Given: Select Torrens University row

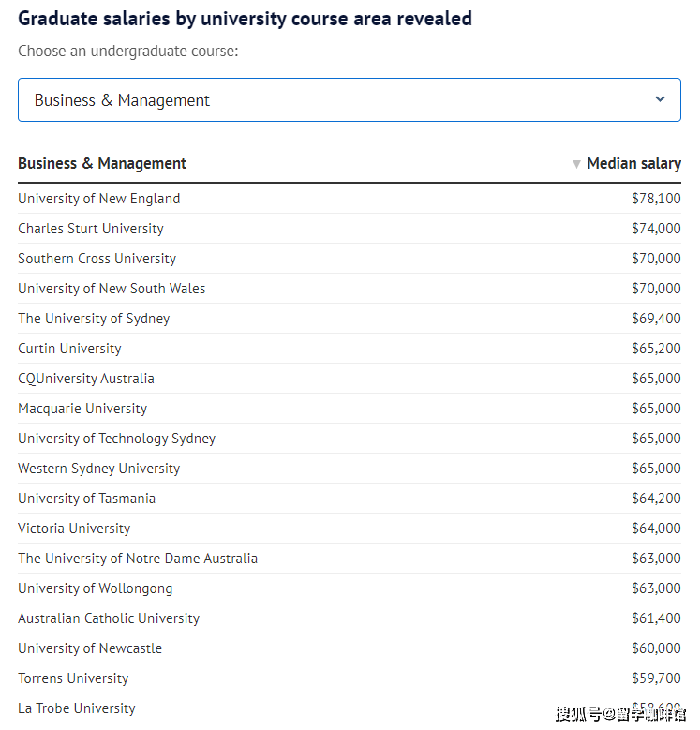Looking at the screenshot, I should (x=350, y=678).
